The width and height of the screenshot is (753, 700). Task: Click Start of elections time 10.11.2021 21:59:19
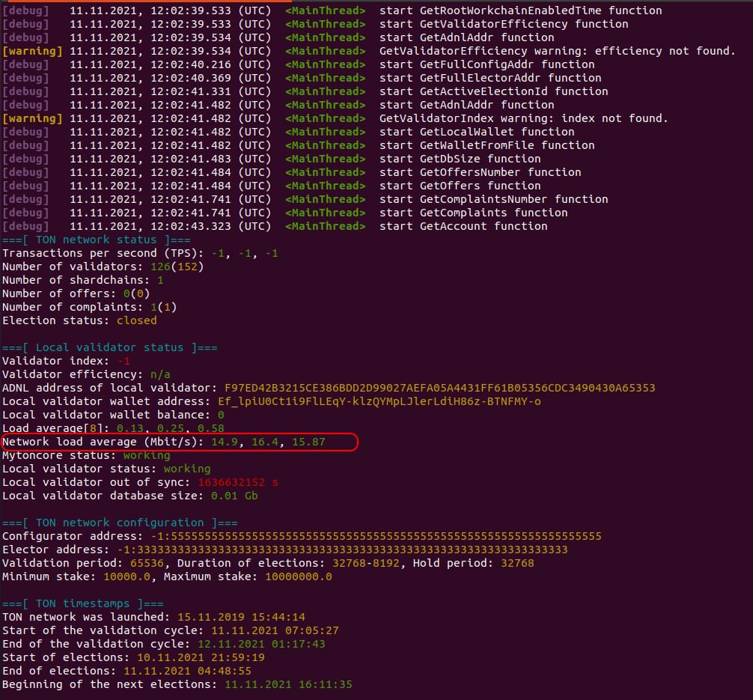click(x=201, y=657)
